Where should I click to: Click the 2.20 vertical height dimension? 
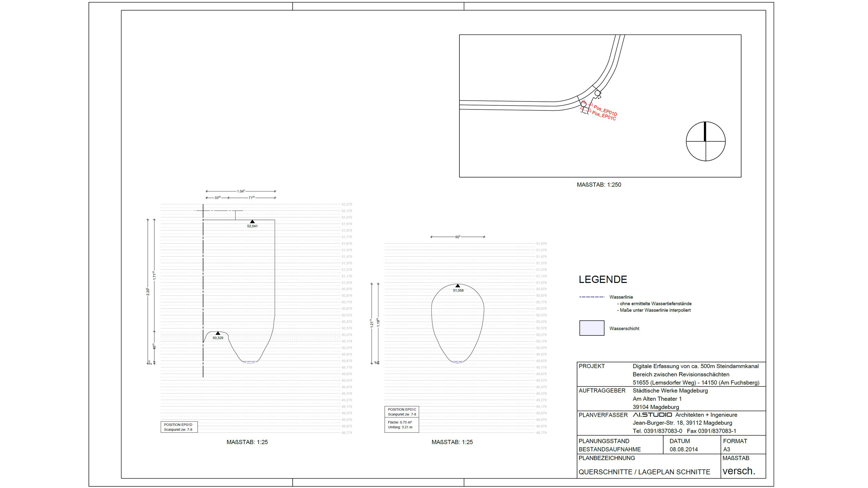[x=147, y=291]
